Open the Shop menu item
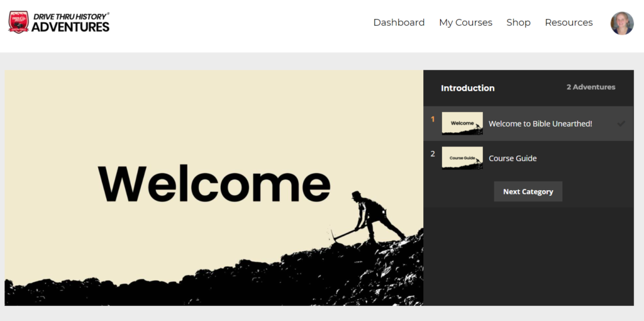The width and height of the screenshot is (644, 321). tap(518, 23)
